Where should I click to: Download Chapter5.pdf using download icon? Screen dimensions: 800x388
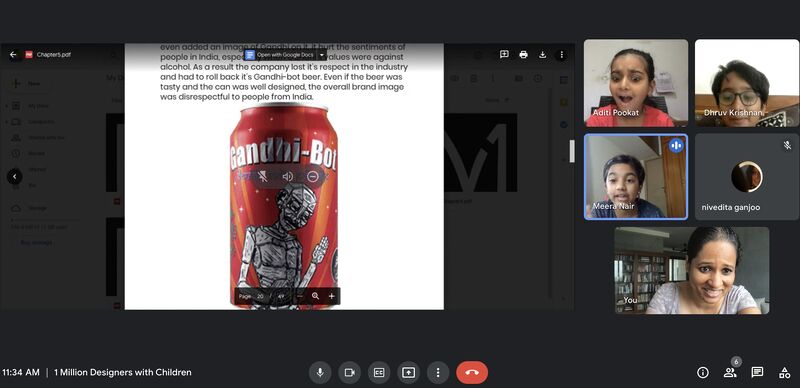click(542, 55)
